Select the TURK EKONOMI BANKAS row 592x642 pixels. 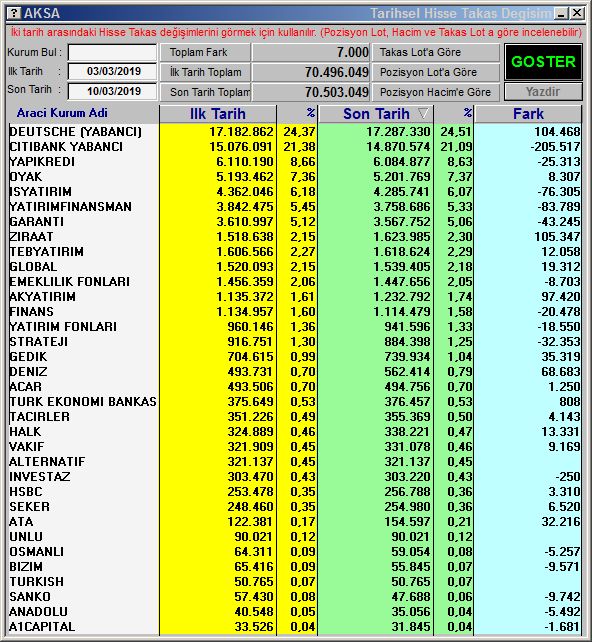click(x=295, y=402)
